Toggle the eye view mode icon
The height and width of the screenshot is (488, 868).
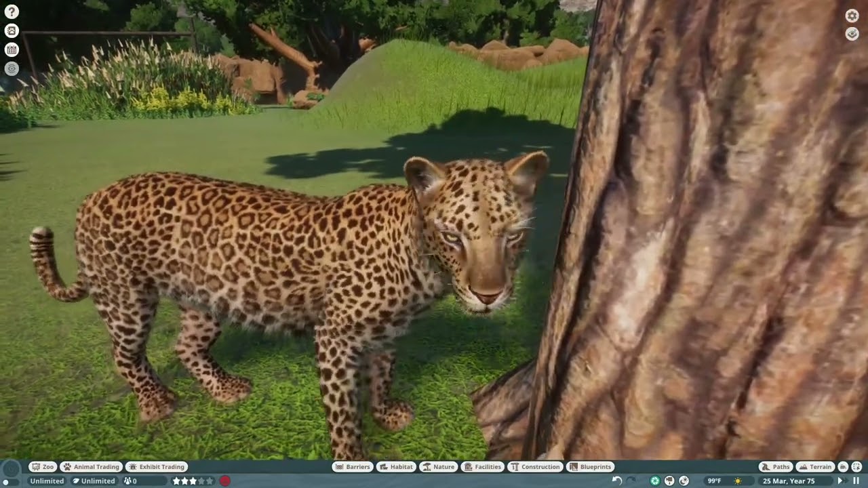coord(12,68)
